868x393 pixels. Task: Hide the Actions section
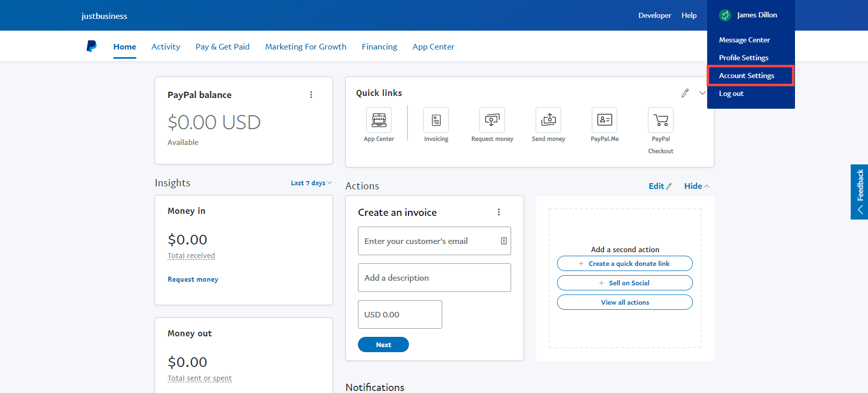tap(696, 186)
